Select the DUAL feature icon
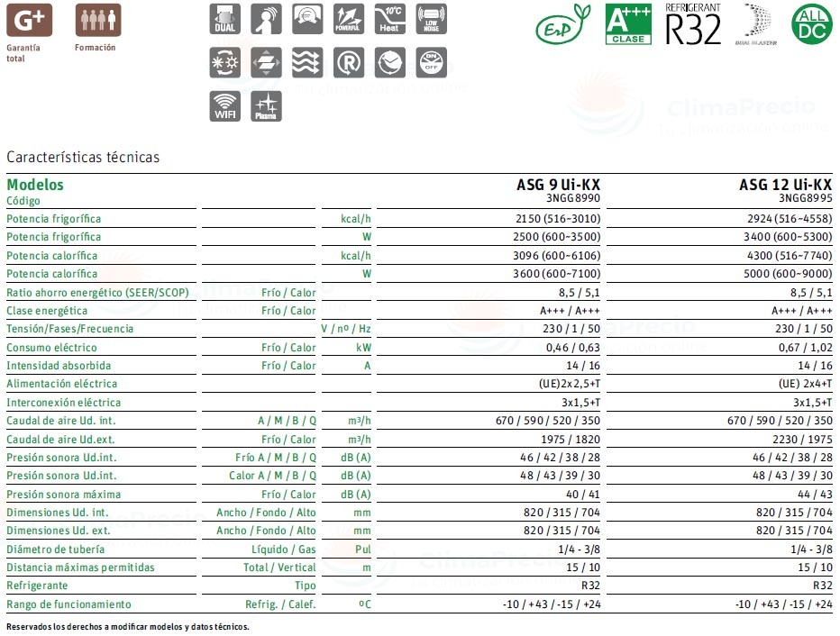The height and width of the screenshot is (636, 840). (x=225, y=19)
